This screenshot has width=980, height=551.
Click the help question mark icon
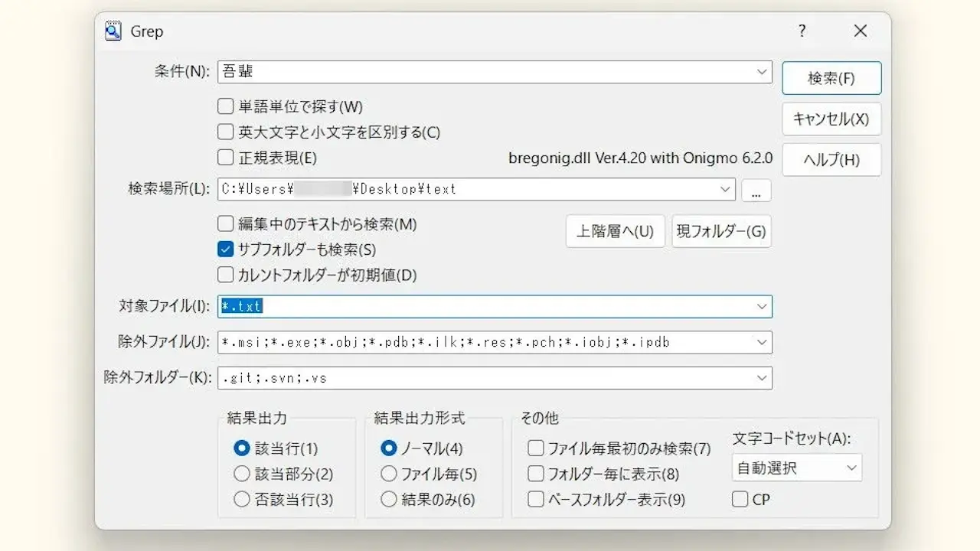pos(802,31)
